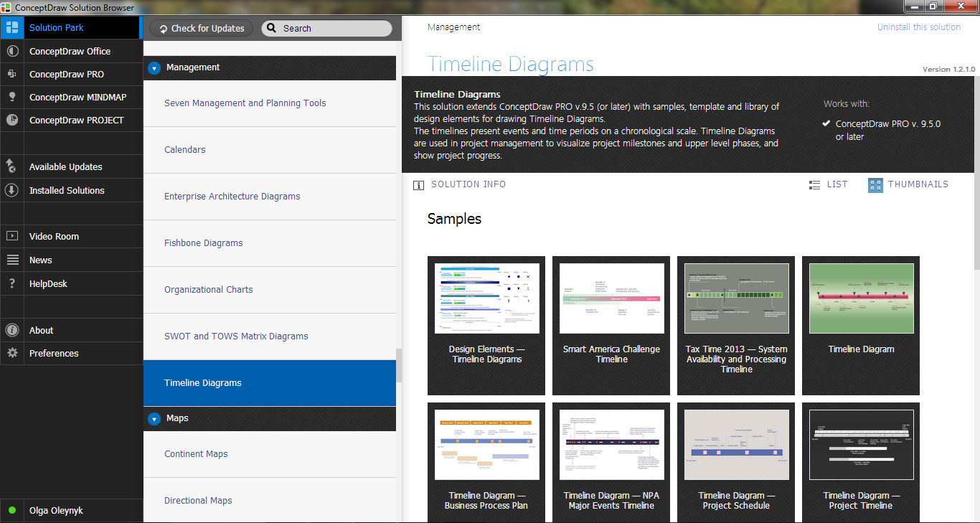Open Project Schedule timeline thumbnail
Image resolution: width=980 pixels, height=523 pixels.
pyautogui.click(x=736, y=462)
